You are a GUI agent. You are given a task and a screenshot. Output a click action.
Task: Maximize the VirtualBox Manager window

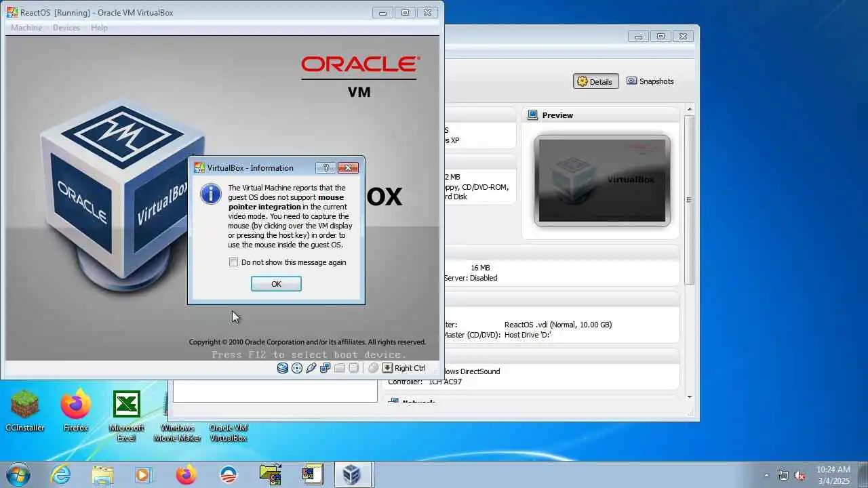[660, 37]
